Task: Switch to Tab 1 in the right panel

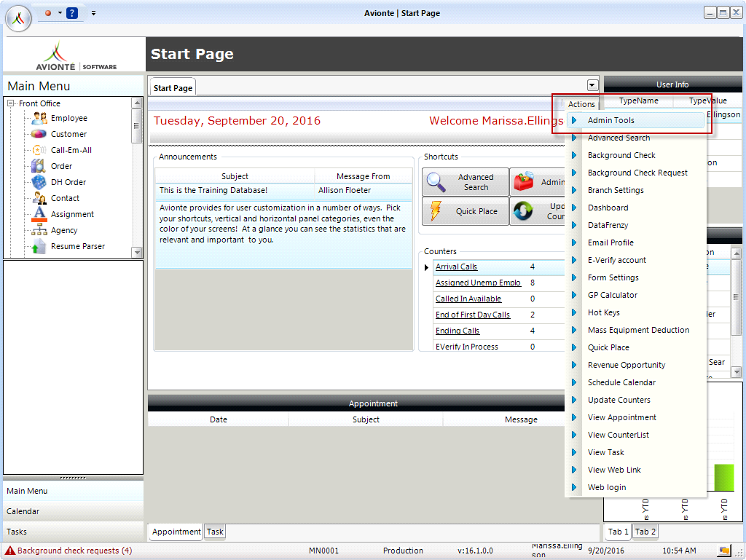Action: point(618,532)
